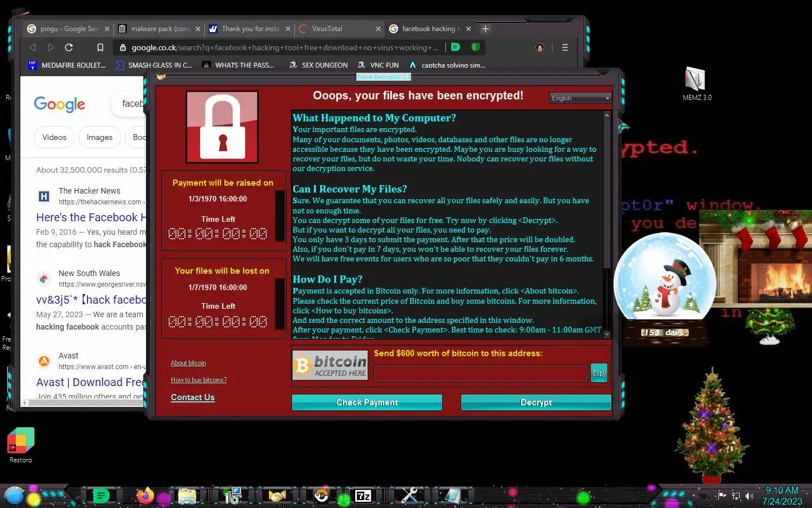Close the malware pack tab

pos(198,29)
